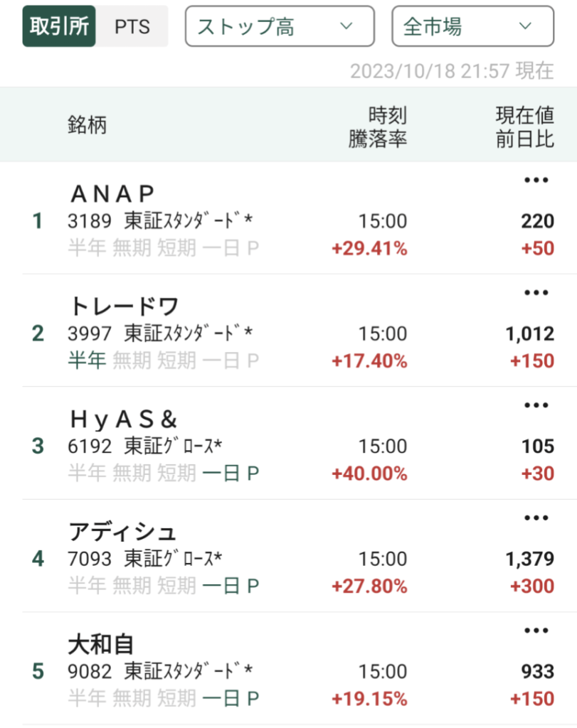Sort by the 現在値 前日比 column header

[x=524, y=126]
